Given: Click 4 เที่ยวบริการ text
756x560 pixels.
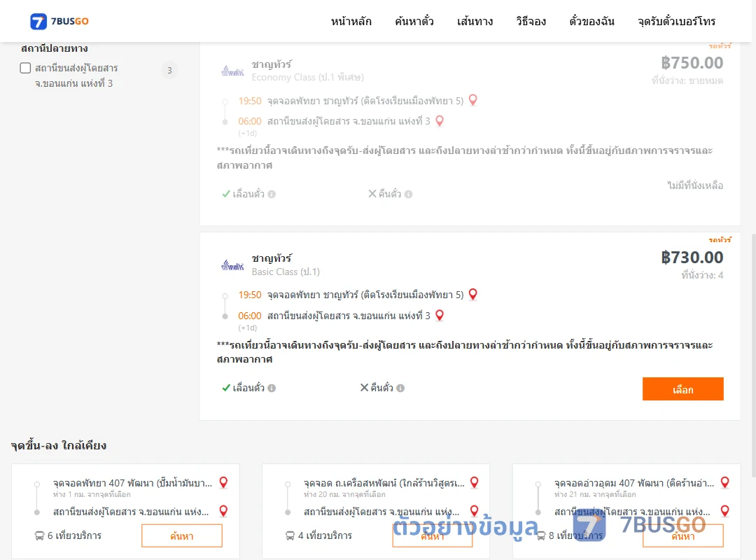Looking at the screenshot, I should pos(325,536).
